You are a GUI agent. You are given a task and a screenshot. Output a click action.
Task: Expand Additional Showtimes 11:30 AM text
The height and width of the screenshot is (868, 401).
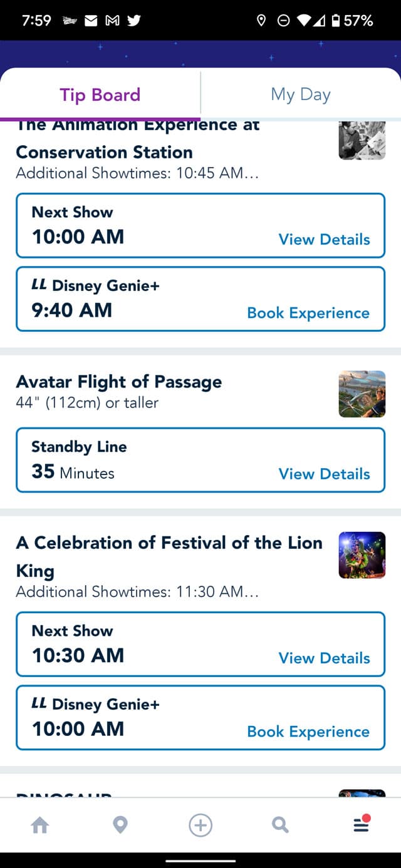click(x=137, y=591)
